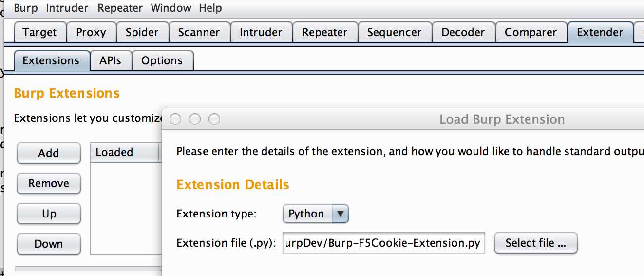Select the Repeater tab
644x276 pixels.
(324, 32)
